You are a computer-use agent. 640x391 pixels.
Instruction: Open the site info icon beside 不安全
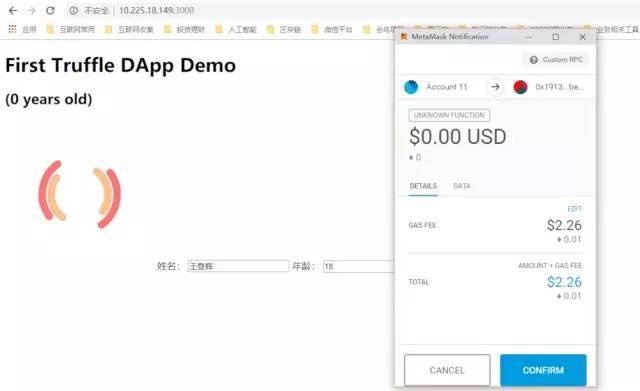pos(74,11)
